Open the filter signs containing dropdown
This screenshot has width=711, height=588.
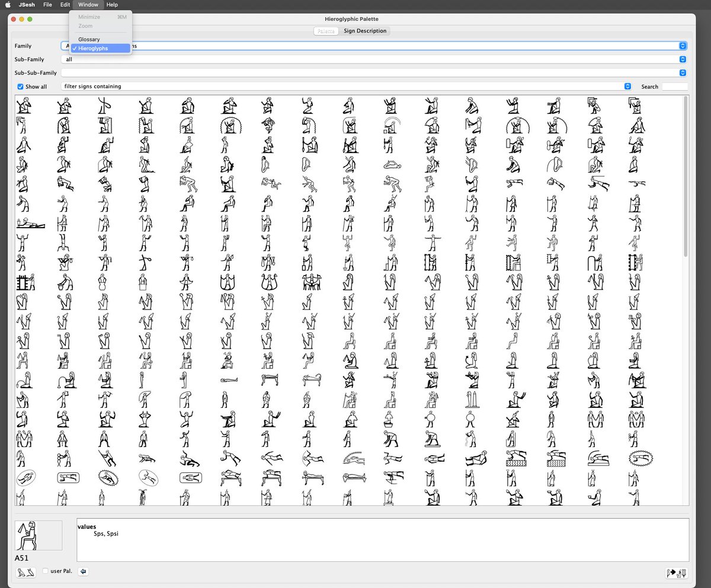coord(347,87)
